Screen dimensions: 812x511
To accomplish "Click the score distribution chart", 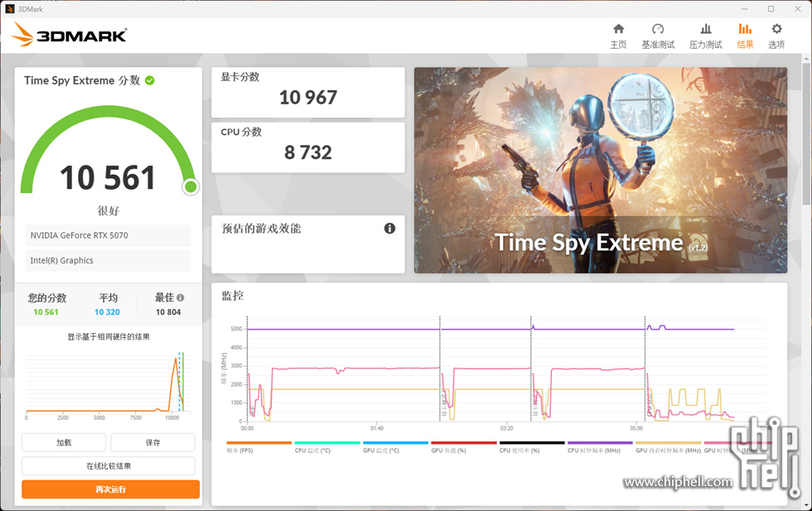I will pos(109,384).
